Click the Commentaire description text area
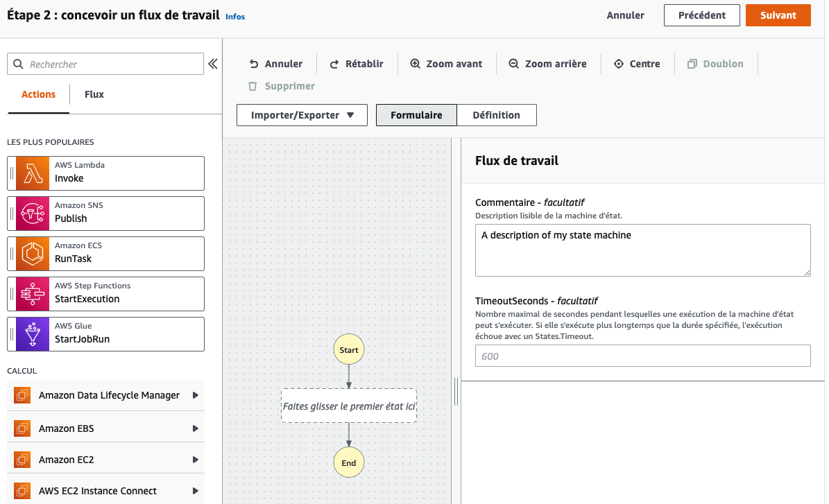The width and height of the screenshot is (829, 504). (642, 250)
